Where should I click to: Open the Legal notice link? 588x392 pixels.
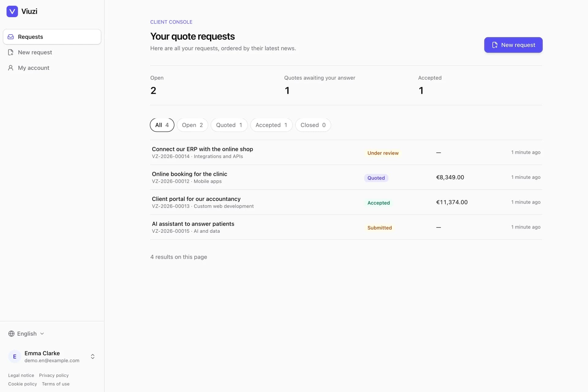(21, 375)
